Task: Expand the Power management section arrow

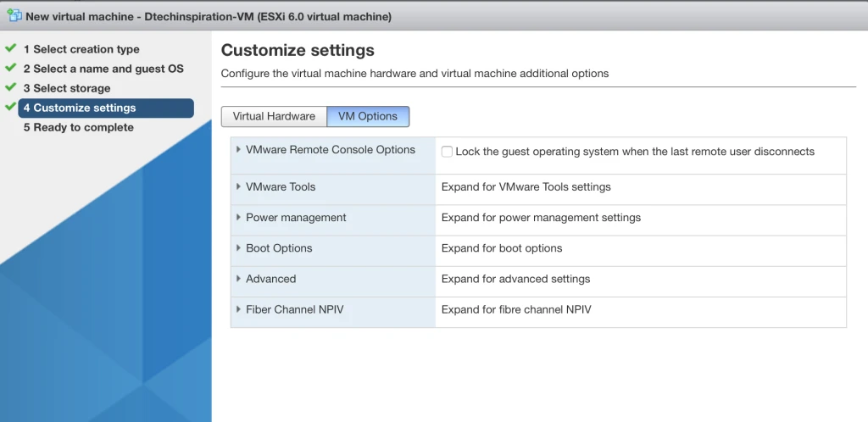Action: pos(238,218)
